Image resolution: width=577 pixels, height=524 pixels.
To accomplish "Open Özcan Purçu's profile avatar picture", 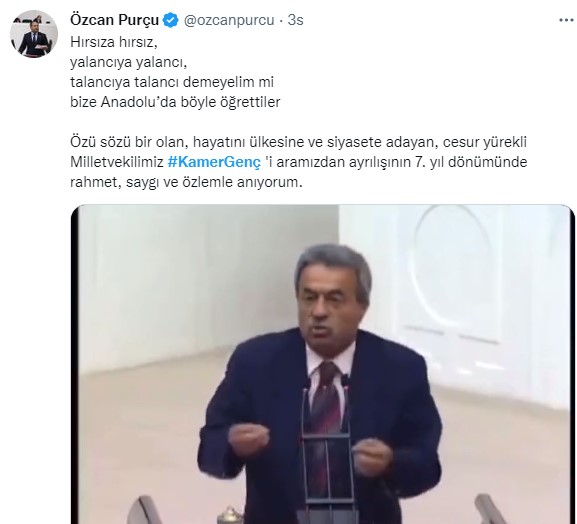I will coord(33,34).
